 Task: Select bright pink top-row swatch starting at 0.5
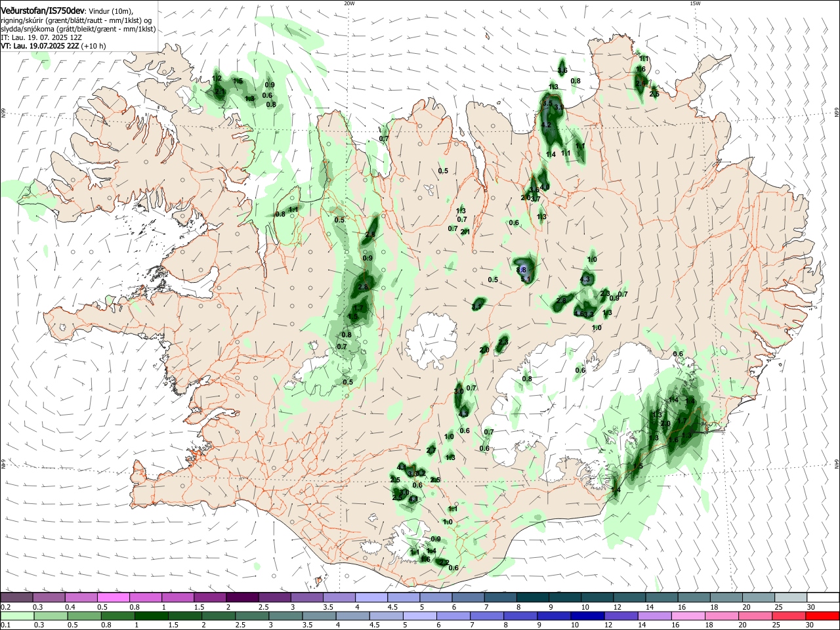[x=113, y=597]
